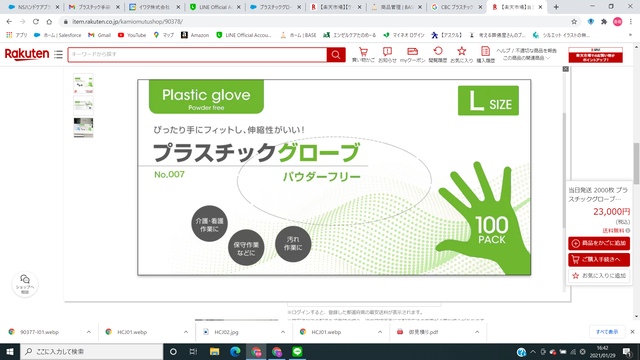Expand options for the PDF download item

point(477,332)
